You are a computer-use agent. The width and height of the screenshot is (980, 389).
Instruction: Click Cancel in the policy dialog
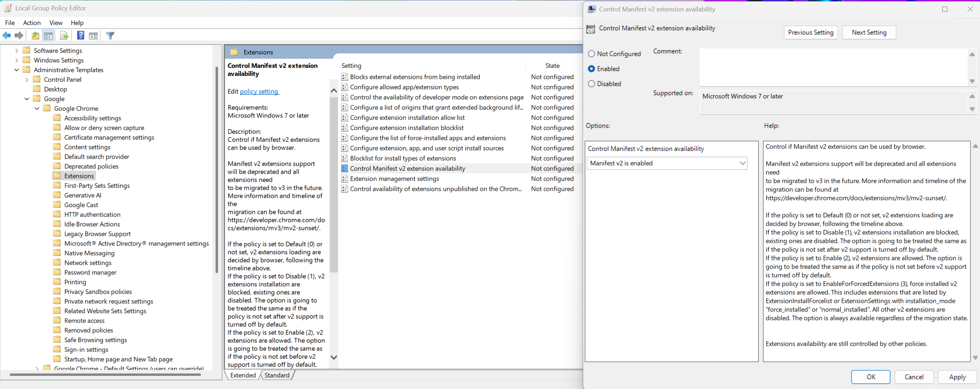(914, 377)
